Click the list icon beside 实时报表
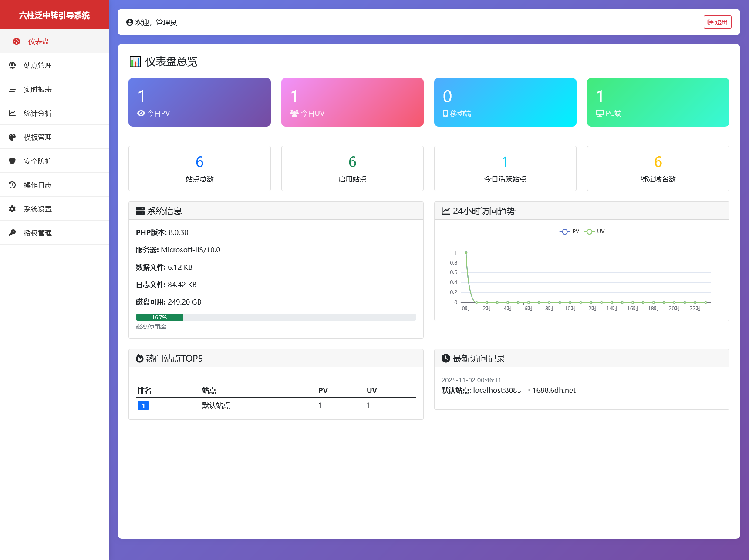The width and height of the screenshot is (749, 560). point(12,89)
